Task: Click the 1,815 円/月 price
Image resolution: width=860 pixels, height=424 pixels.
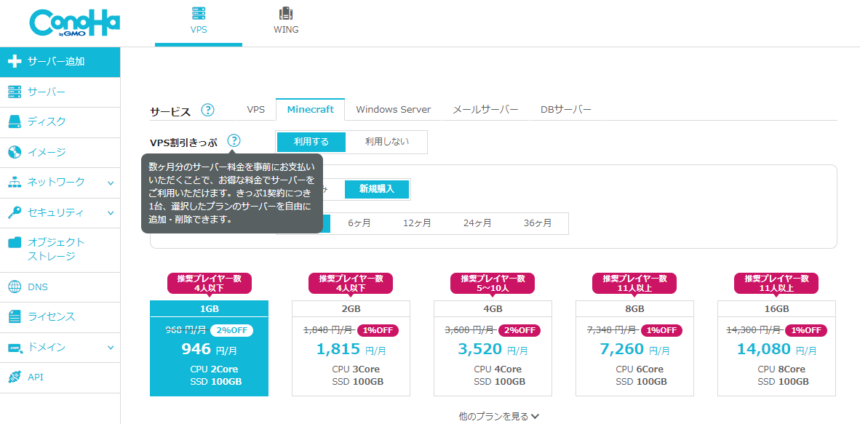Action: click(351, 349)
